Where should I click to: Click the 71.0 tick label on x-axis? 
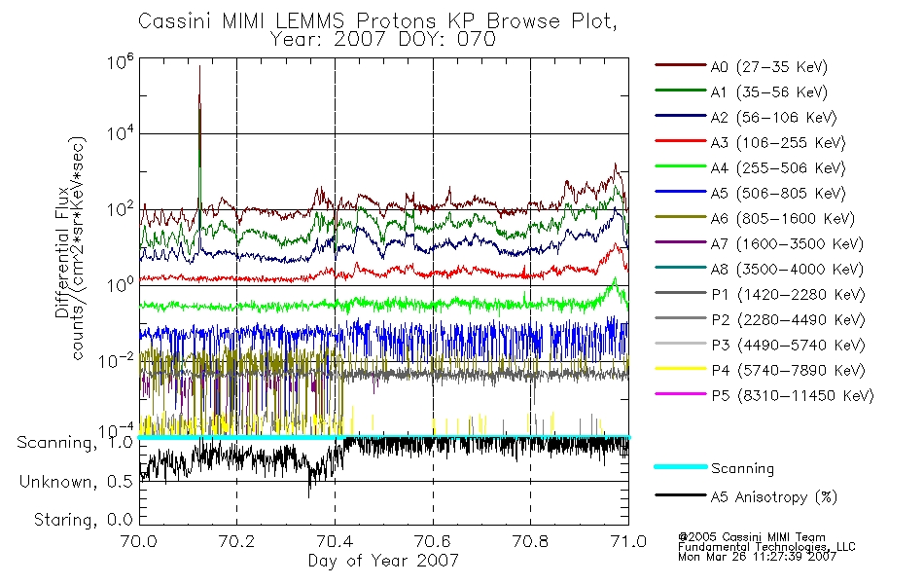click(628, 541)
